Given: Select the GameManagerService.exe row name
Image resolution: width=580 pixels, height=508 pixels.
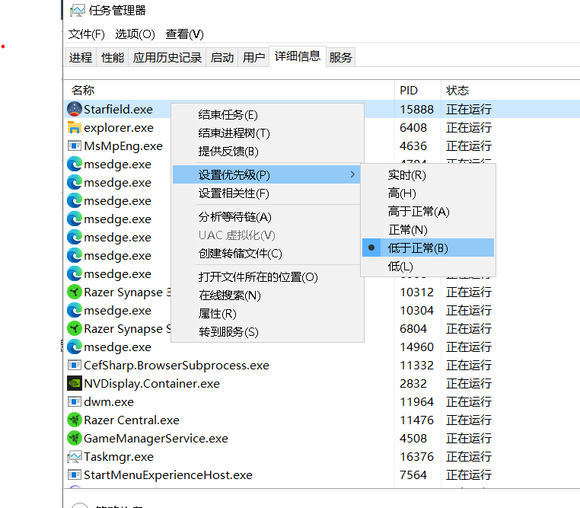Looking at the screenshot, I should [x=156, y=438].
